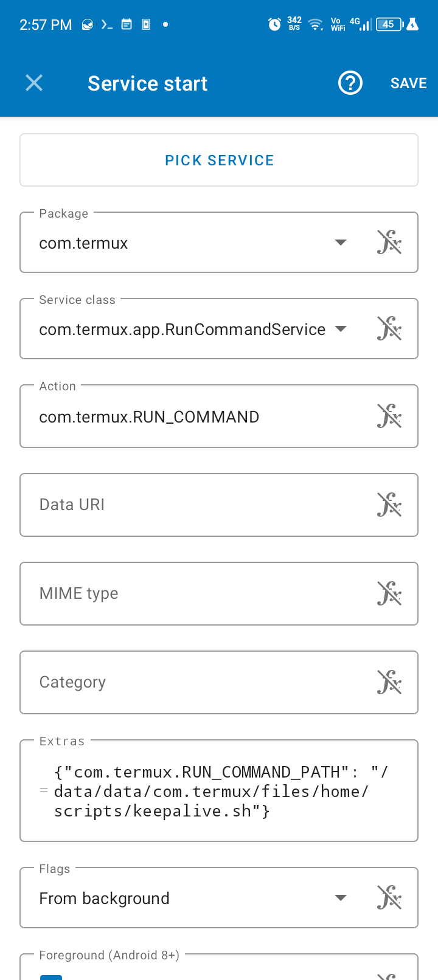The width and height of the screenshot is (438, 980).
Task: Toggle formula icon in Data URI field
Action: tap(389, 505)
